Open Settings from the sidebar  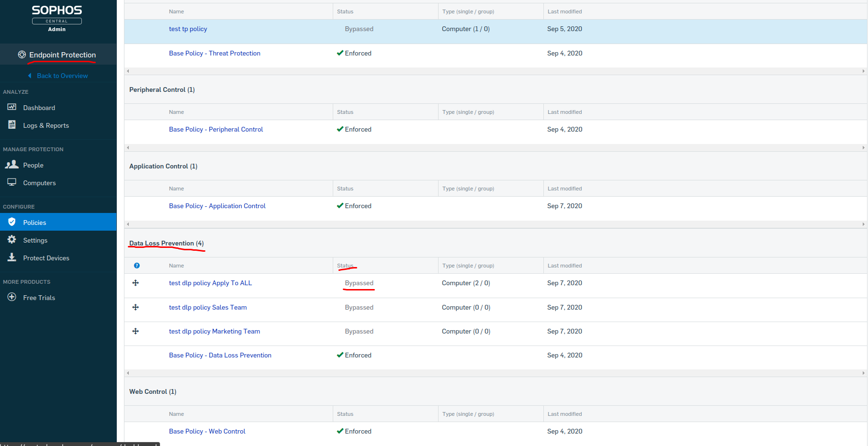click(x=35, y=240)
